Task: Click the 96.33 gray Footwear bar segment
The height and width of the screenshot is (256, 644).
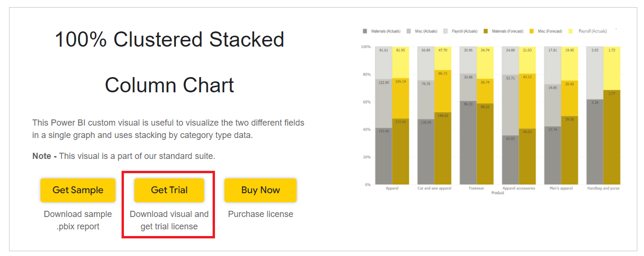Action: [x=468, y=142]
